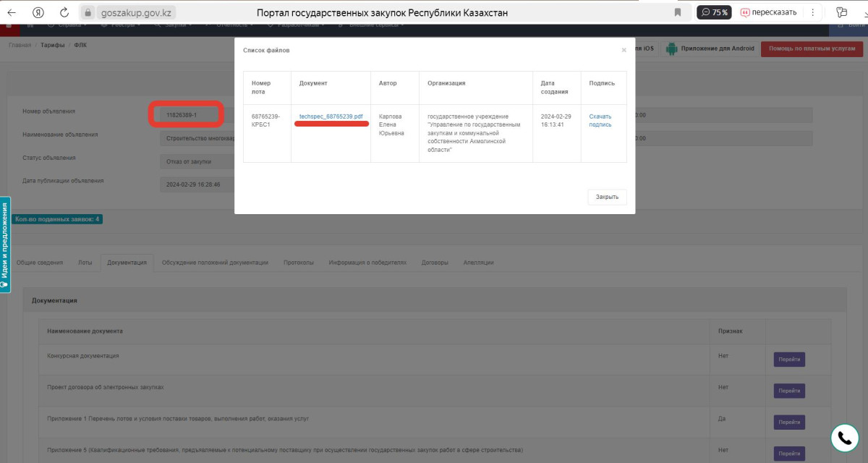The image size is (868, 463).
Task: Click the 'пересказать' summarize button
Action: [x=767, y=12]
